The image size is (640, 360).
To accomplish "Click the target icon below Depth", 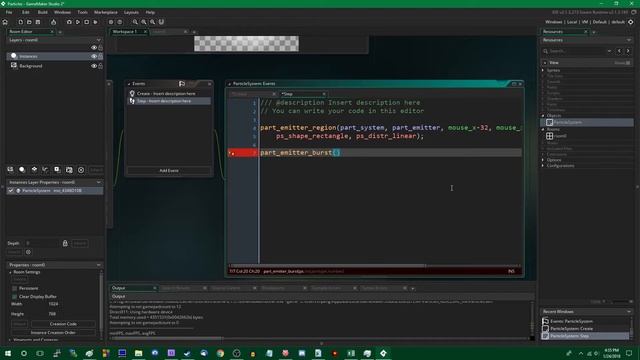I will tap(28, 252).
